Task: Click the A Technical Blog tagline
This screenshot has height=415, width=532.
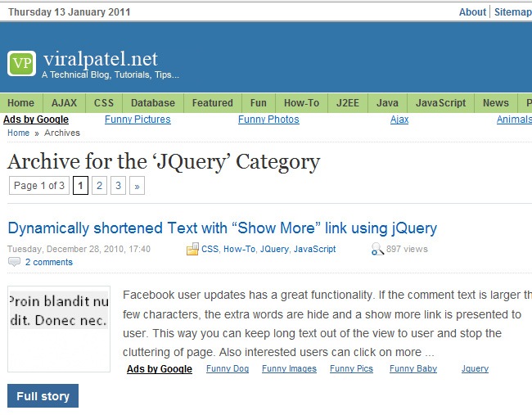Action: point(110,74)
